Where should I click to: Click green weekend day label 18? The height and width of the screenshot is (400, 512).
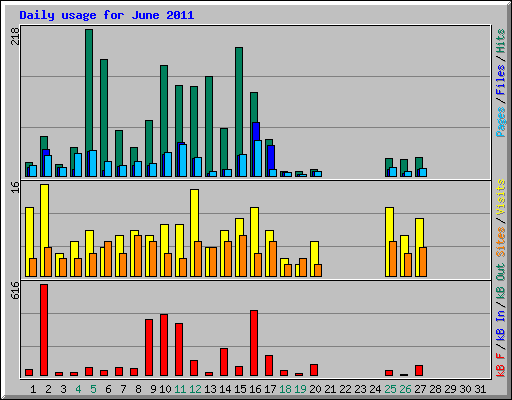coord(285,389)
